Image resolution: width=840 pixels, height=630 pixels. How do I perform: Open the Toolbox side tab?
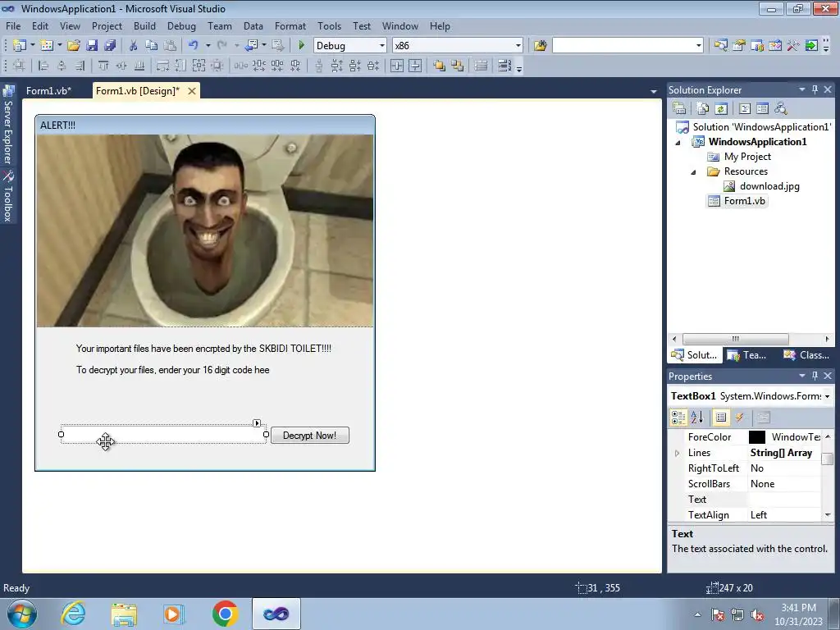click(8, 195)
